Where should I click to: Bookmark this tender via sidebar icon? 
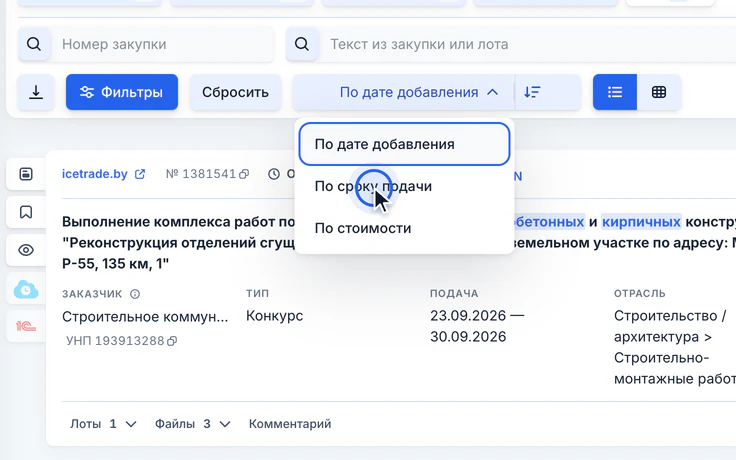point(26,212)
